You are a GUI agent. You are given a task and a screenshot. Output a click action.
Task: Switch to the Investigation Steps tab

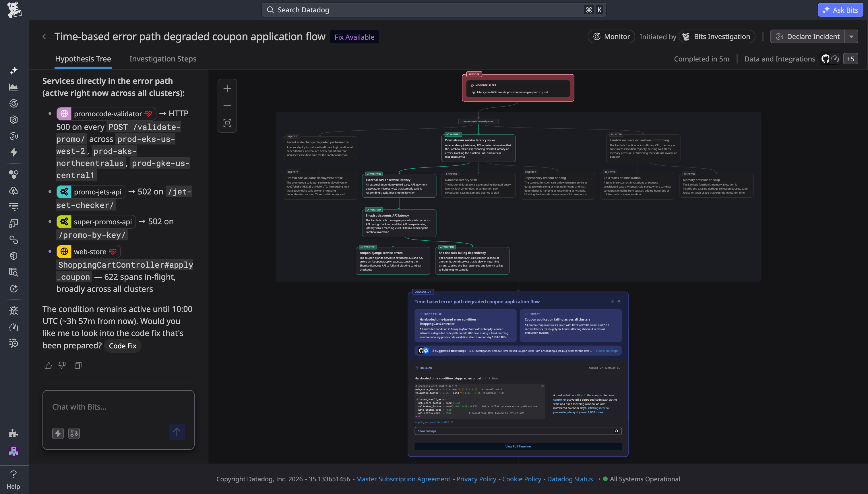[163, 59]
